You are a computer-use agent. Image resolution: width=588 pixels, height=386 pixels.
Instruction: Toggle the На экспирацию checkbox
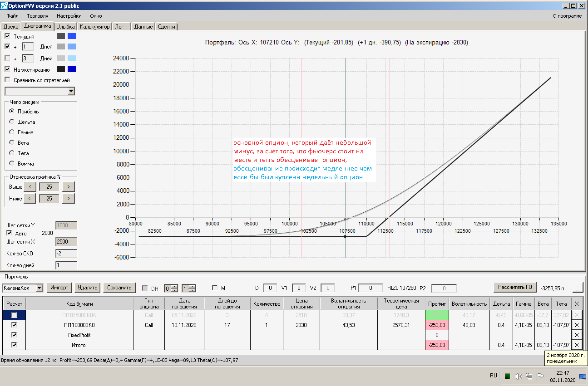tap(7, 69)
